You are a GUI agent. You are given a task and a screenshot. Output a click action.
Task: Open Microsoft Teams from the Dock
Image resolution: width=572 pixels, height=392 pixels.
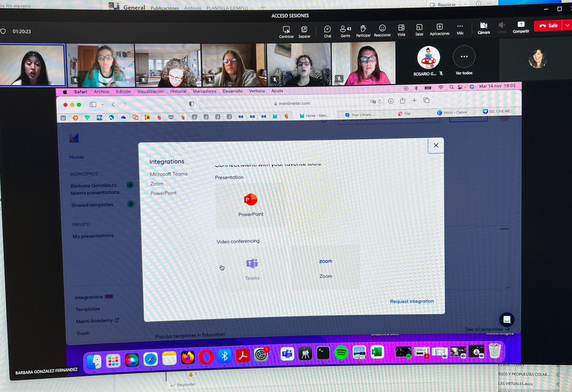tap(287, 354)
